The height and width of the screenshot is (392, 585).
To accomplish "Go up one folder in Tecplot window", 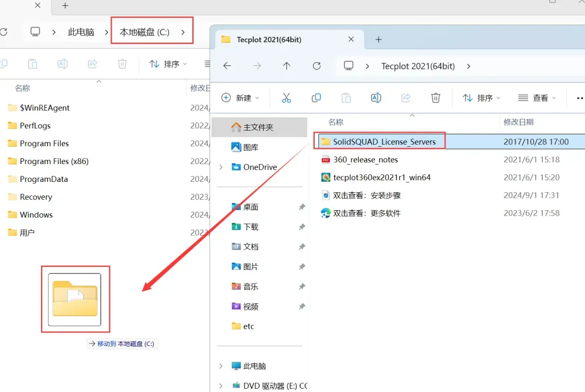I will (287, 66).
